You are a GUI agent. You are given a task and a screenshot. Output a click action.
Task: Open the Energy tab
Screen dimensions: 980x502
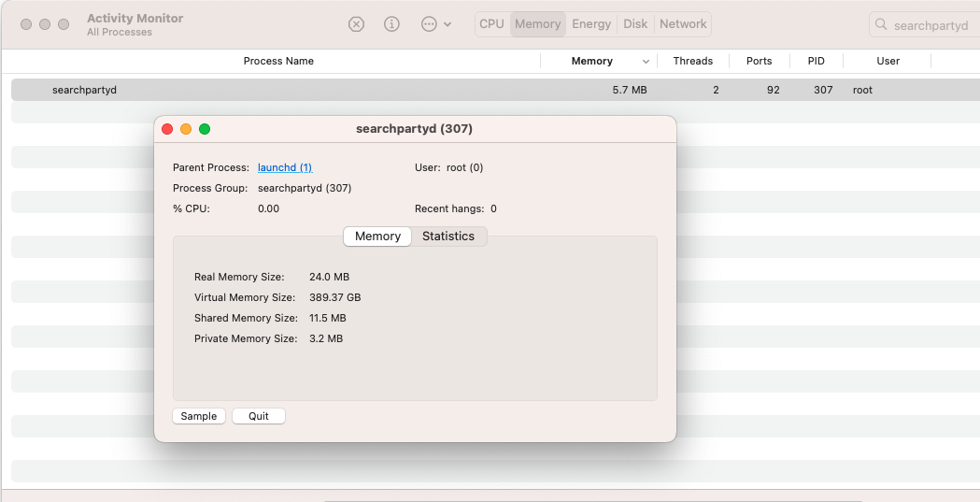click(591, 23)
